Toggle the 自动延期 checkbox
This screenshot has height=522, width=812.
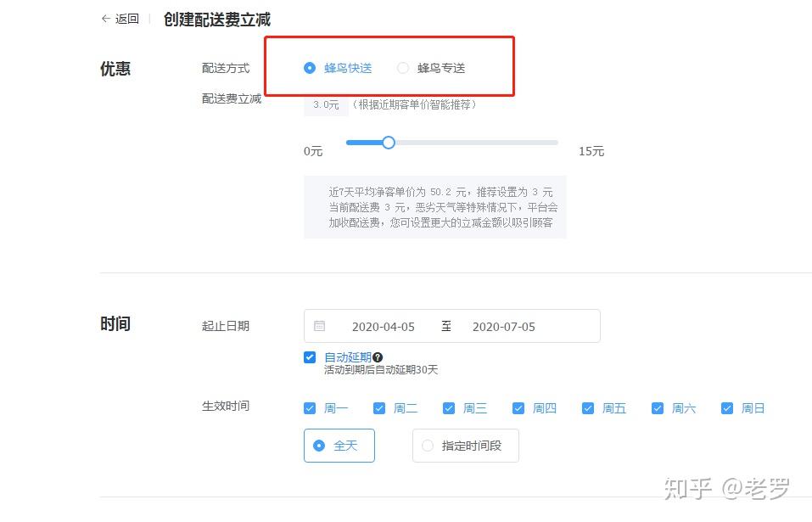310,357
